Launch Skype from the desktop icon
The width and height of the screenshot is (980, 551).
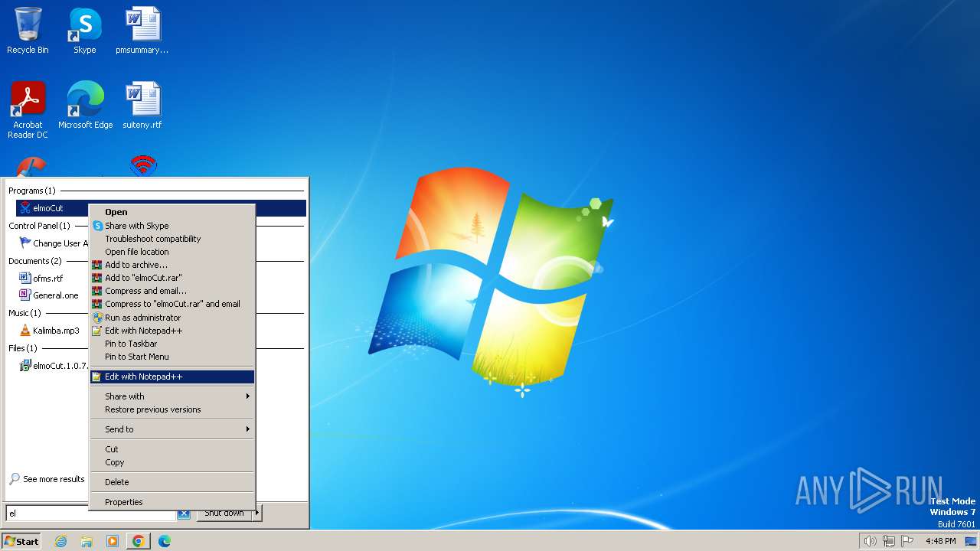coord(84,31)
